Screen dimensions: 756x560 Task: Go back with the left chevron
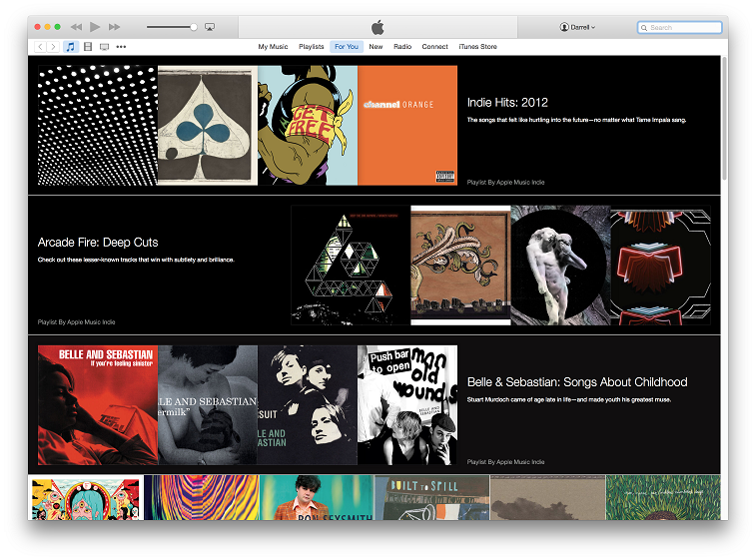pyautogui.click(x=41, y=47)
